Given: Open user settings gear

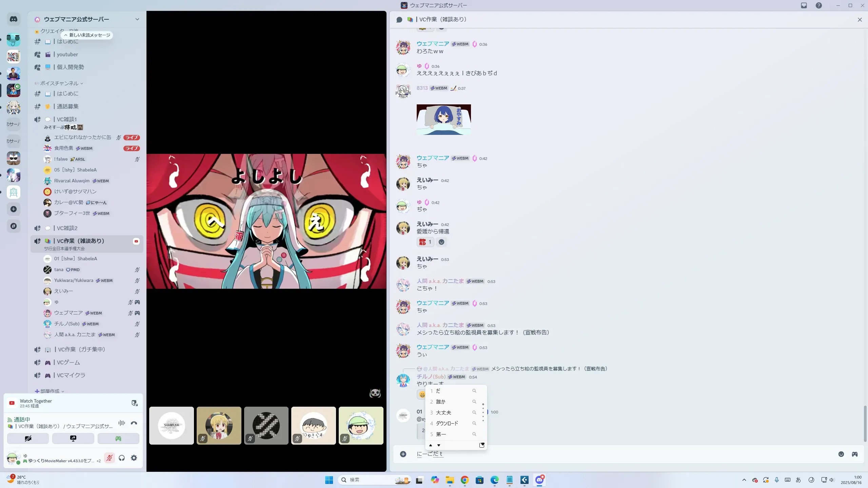Looking at the screenshot, I should coord(134,458).
